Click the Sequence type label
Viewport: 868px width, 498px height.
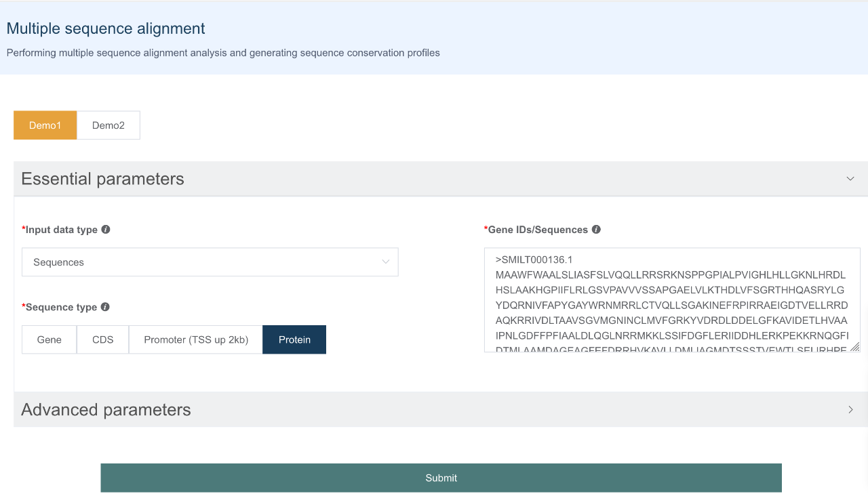click(60, 307)
